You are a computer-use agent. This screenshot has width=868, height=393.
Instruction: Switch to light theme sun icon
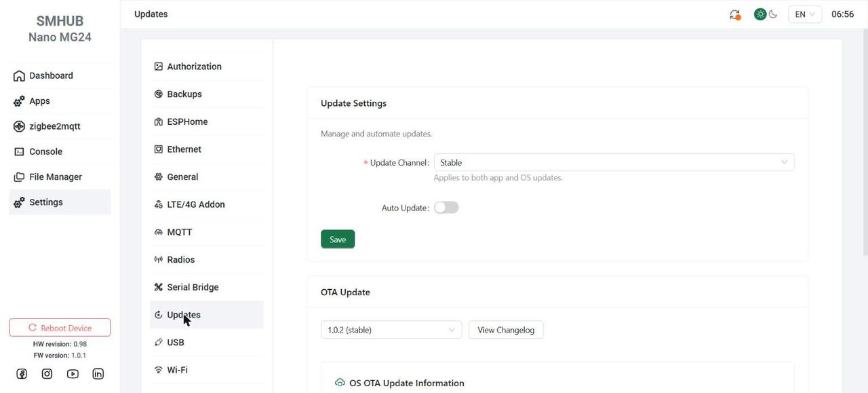tap(760, 14)
